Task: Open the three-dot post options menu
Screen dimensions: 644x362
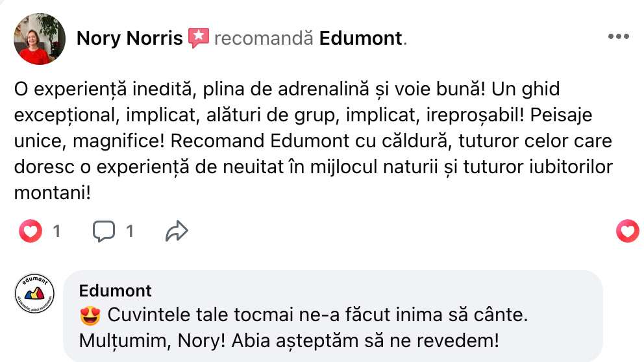Action: 618,37
